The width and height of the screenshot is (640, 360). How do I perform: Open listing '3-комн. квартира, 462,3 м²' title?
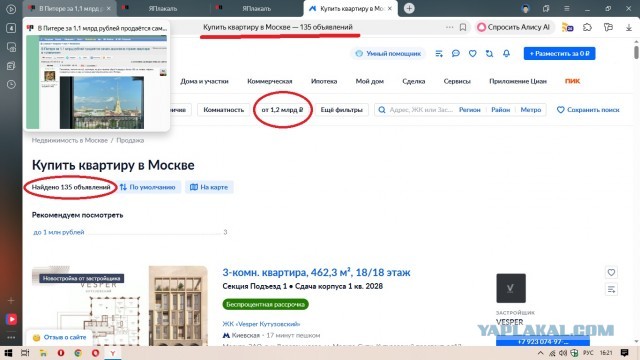tap(316, 272)
